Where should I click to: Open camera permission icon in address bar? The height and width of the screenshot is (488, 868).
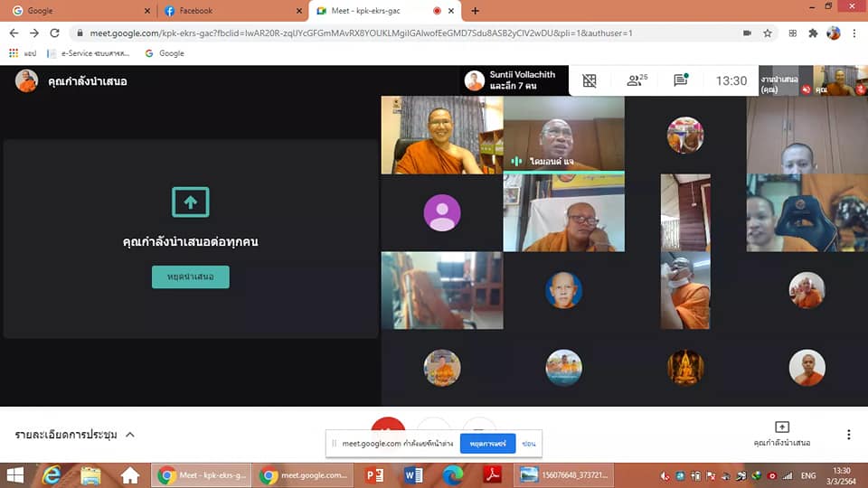[747, 33]
